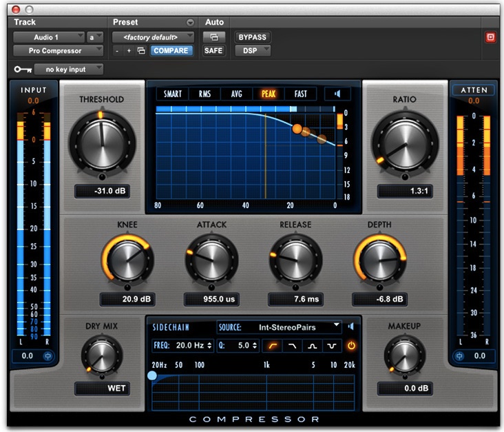Image resolution: width=504 pixels, height=432 pixels.
Task: Toggle the input meter link icon
Action: click(x=48, y=356)
